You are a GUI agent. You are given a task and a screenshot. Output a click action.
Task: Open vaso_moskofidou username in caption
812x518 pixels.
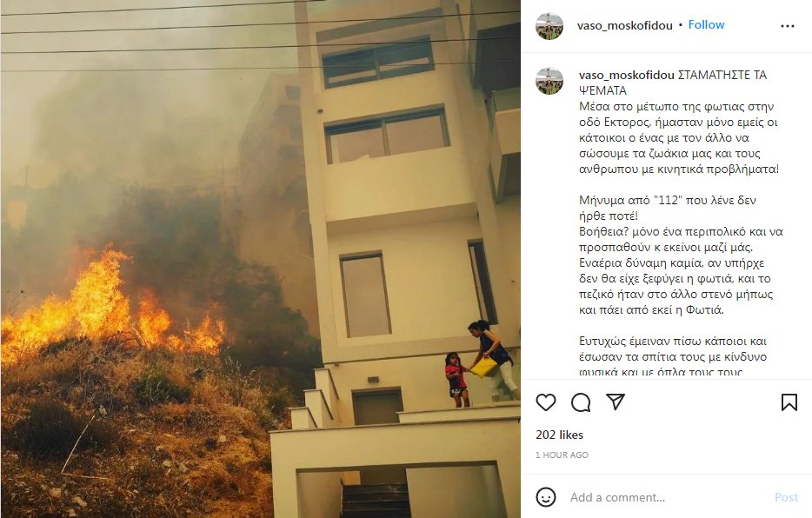point(627,75)
